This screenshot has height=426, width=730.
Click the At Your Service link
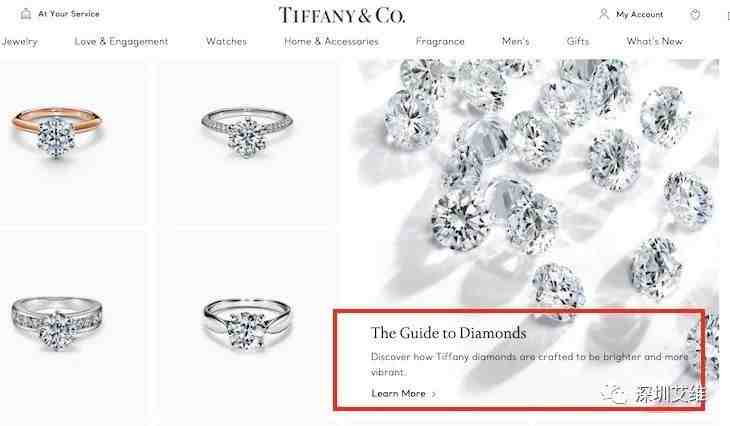pos(69,14)
